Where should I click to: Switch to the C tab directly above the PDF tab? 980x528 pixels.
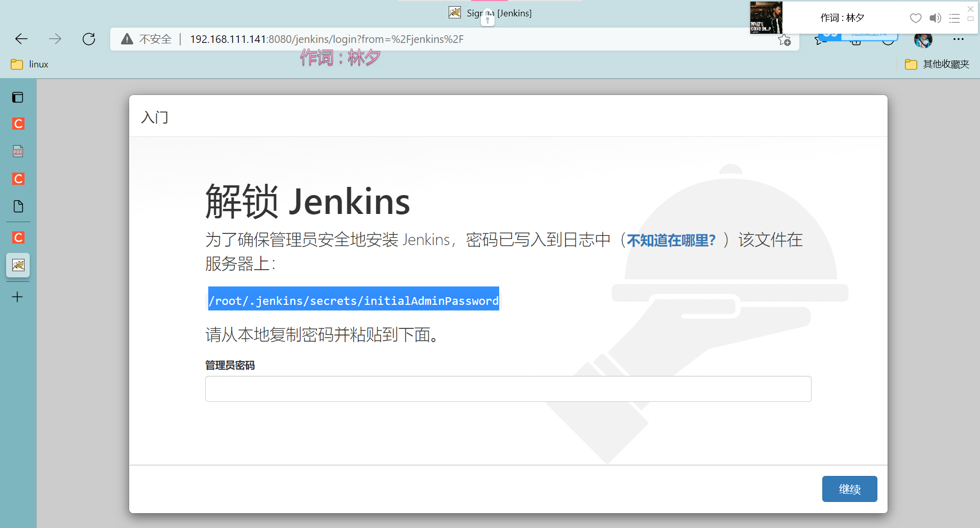click(x=18, y=124)
